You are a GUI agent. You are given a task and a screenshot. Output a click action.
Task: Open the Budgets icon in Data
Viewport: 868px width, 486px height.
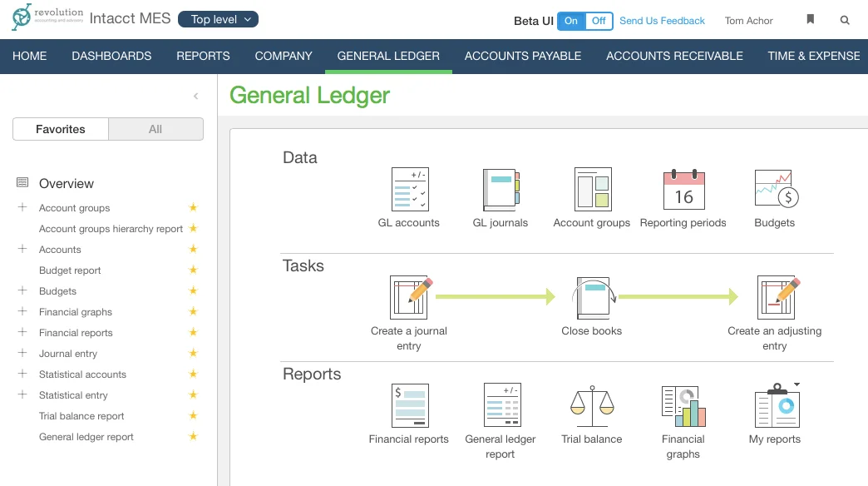(776, 189)
